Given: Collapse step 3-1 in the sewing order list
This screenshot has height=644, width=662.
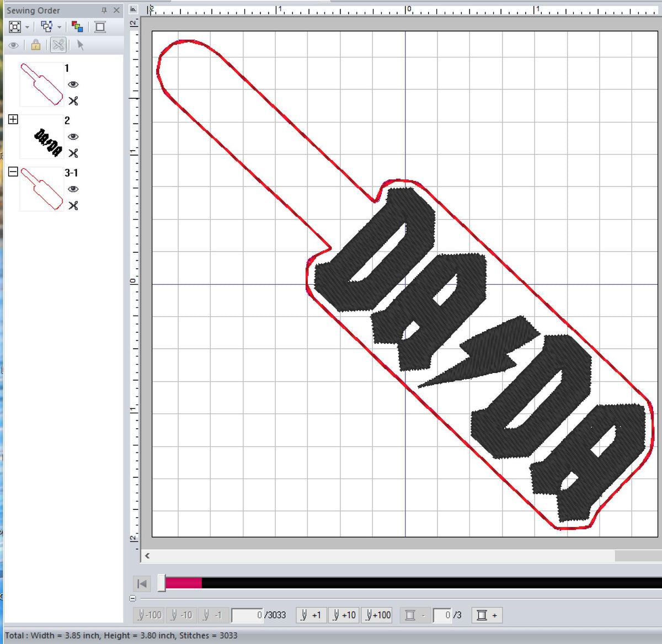Looking at the screenshot, I should pos(13,172).
